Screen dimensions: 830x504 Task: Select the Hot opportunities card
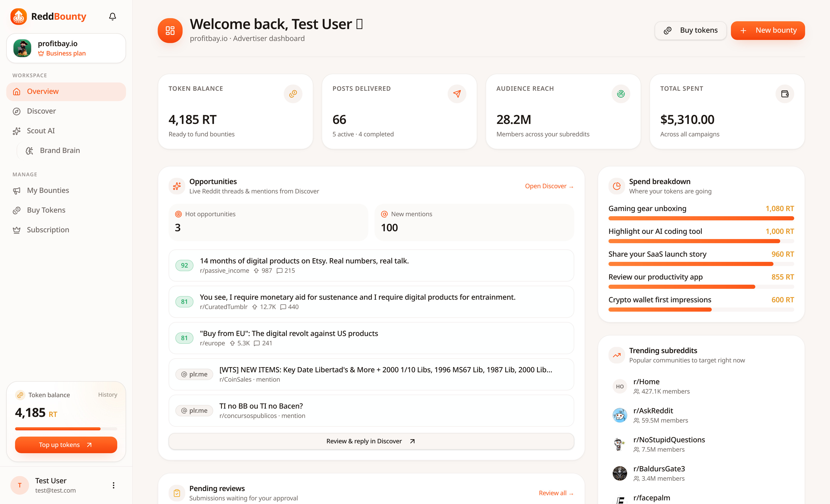268,222
